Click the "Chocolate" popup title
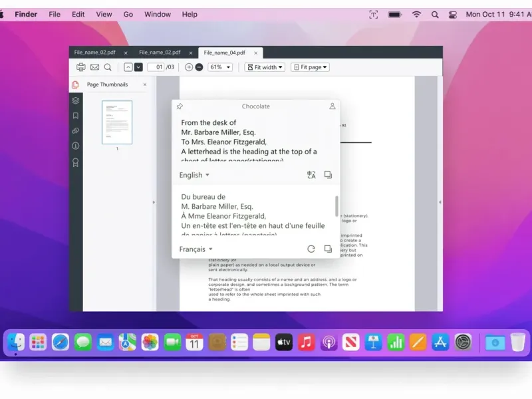The height and width of the screenshot is (399, 532). click(x=256, y=106)
